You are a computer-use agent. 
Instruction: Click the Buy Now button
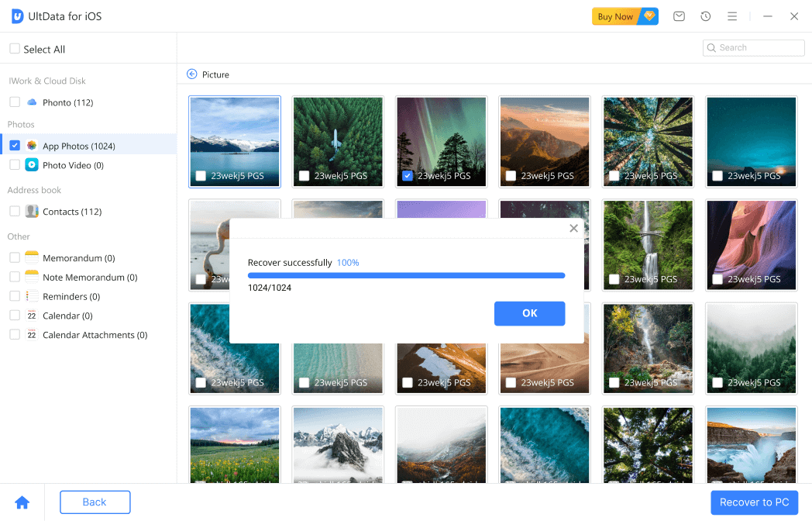click(x=614, y=16)
